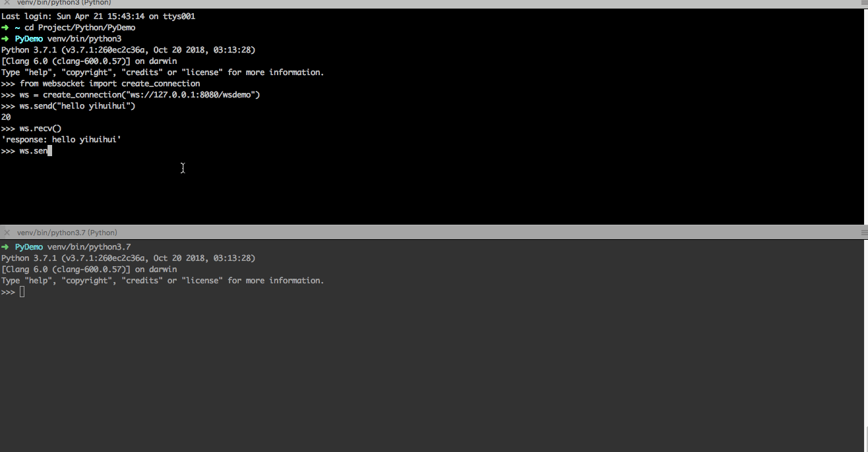Click the 'Last login' line in the top pane

point(98,16)
